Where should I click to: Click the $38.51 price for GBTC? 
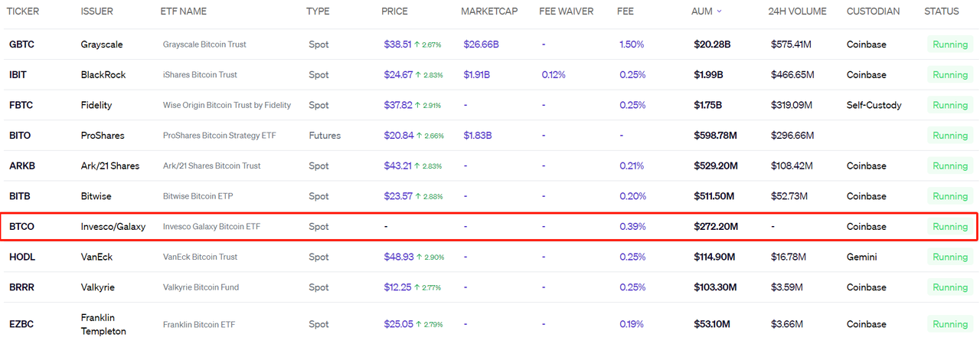click(397, 44)
